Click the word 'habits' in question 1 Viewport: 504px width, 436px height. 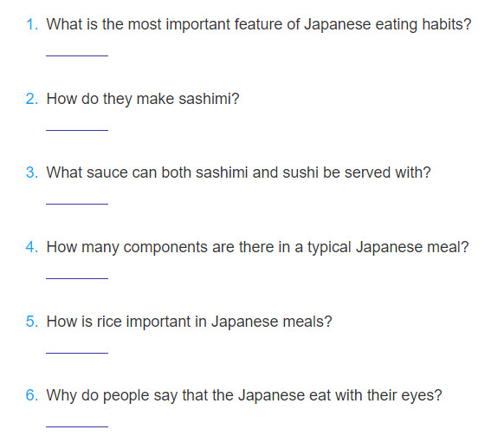tap(443, 24)
